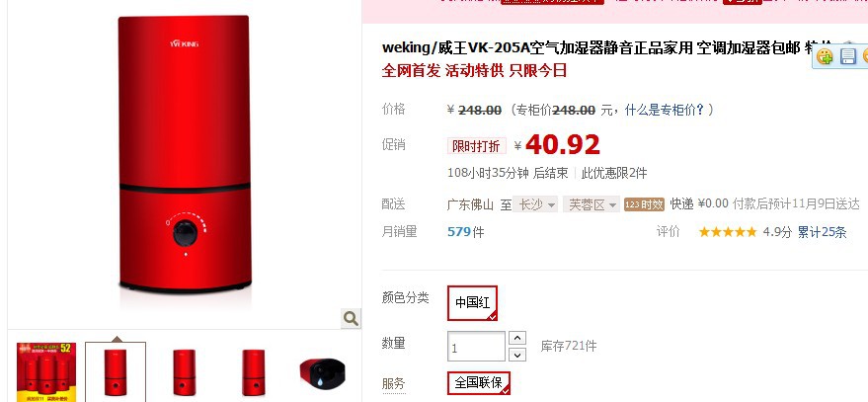
Task: Click the save disk icon in floating toolbar
Action: click(848, 56)
